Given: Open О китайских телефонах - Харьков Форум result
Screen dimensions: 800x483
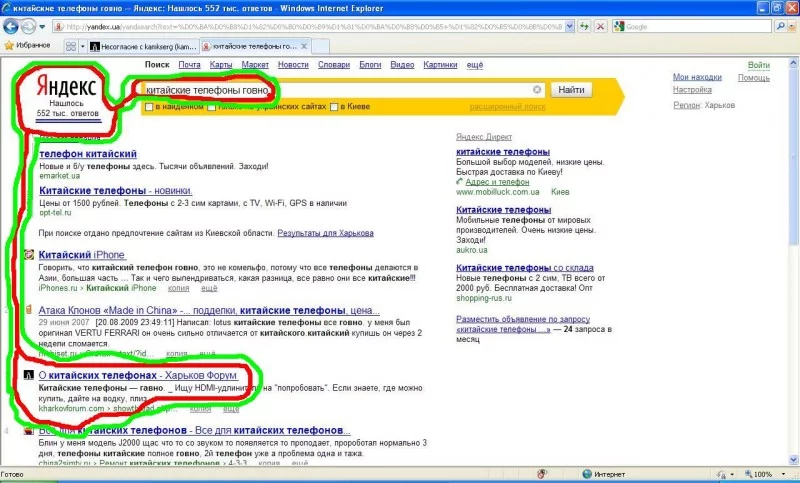Looking at the screenshot, I should click(138, 375).
